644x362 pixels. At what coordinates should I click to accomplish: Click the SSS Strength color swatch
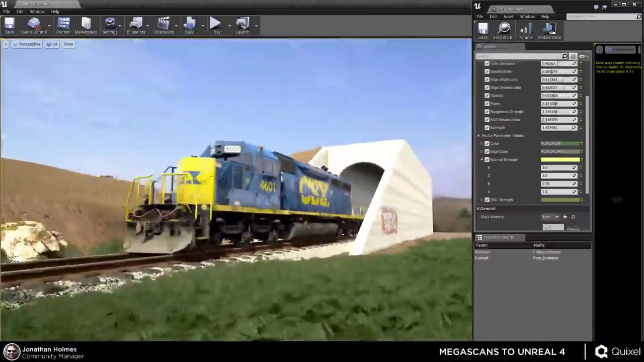coord(560,200)
